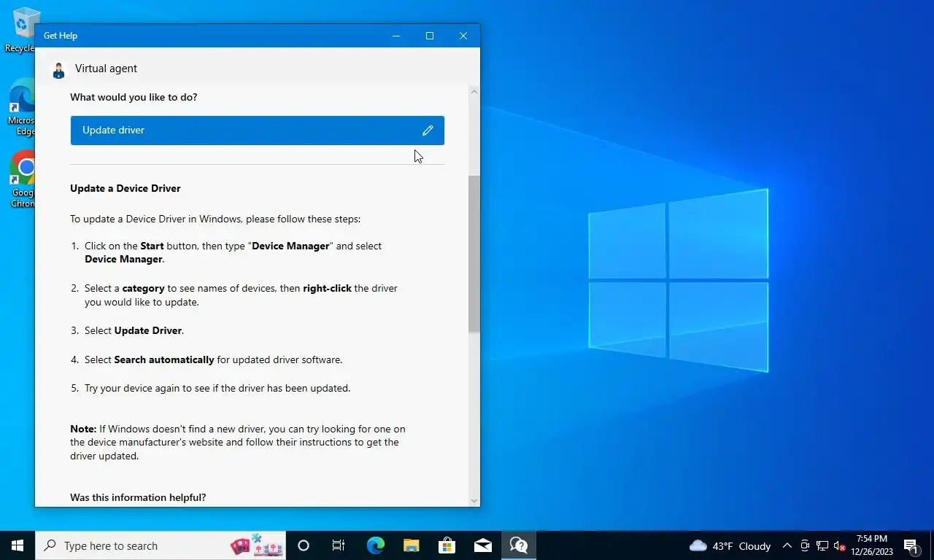Click the Update driver blue button

point(258,131)
